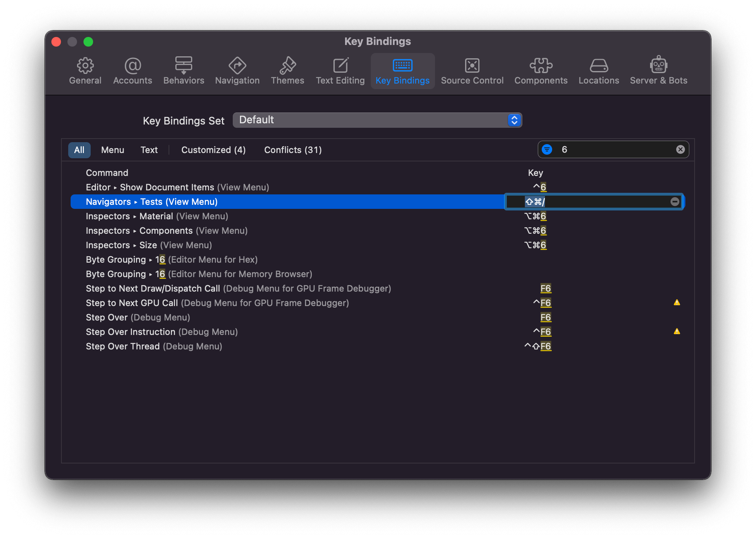Open Locations preferences
Viewport: 756px width, 539px height.
tap(598, 71)
